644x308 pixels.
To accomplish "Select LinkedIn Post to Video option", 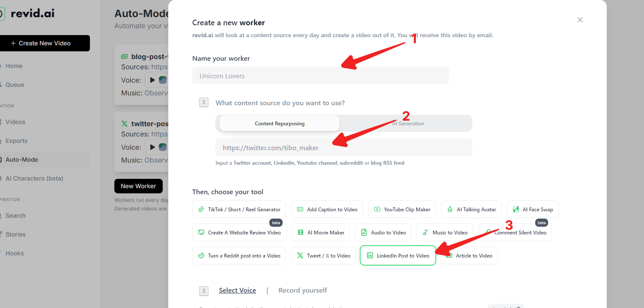I will (x=398, y=255).
